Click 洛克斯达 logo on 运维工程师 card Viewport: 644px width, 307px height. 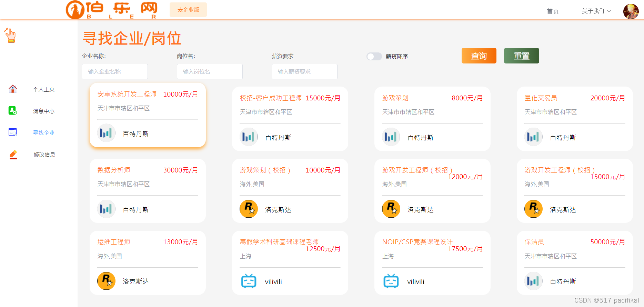(106, 281)
